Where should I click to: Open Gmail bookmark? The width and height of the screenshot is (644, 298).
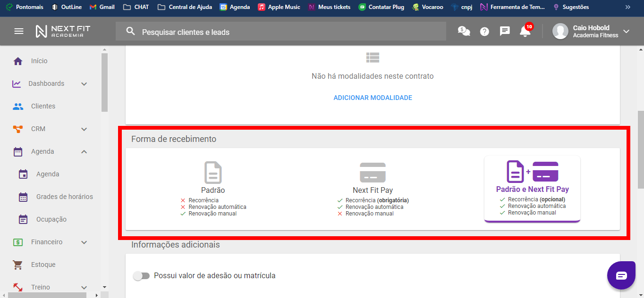click(102, 7)
